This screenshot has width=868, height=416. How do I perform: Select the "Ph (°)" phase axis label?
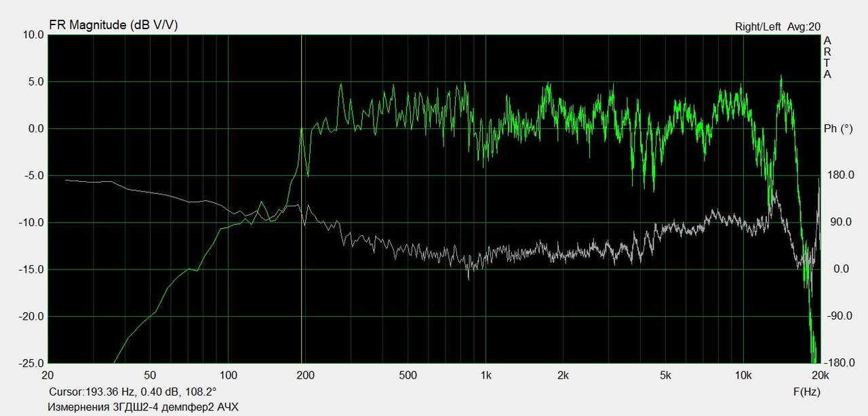coord(837,129)
